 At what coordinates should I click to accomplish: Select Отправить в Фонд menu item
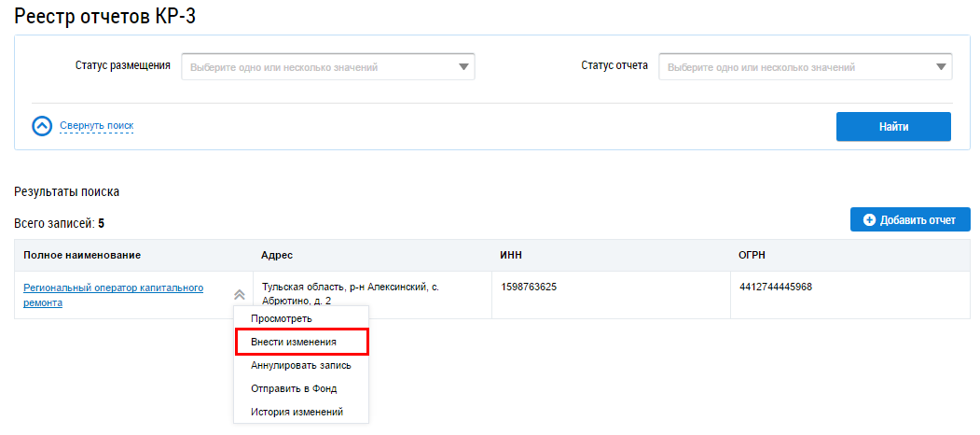tap(294, 388)
